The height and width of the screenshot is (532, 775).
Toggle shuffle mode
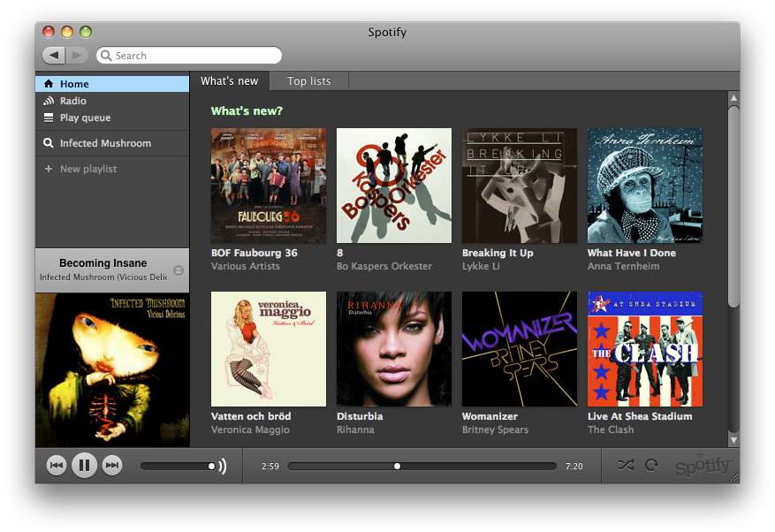(x=627, y=465)
